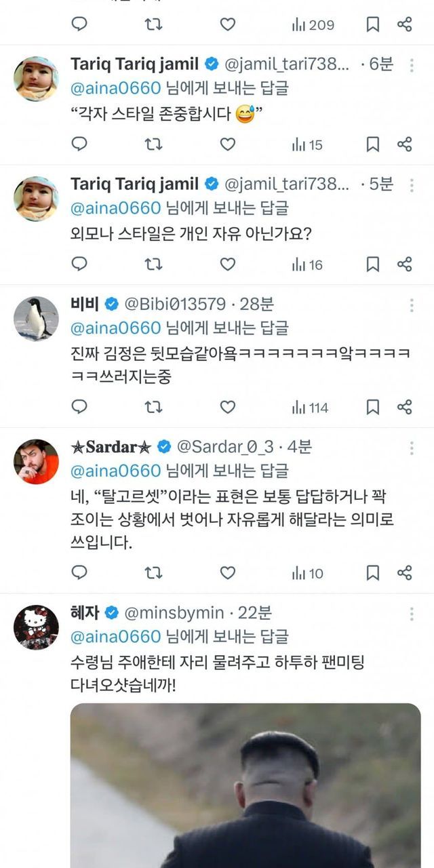
Task: Open 혜자's Hello Kitty avatar
Action: 36,627
